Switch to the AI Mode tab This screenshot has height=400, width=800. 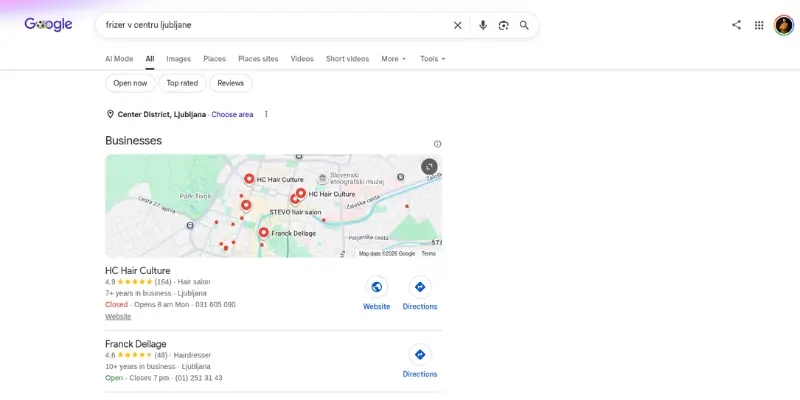click(119, 59)
